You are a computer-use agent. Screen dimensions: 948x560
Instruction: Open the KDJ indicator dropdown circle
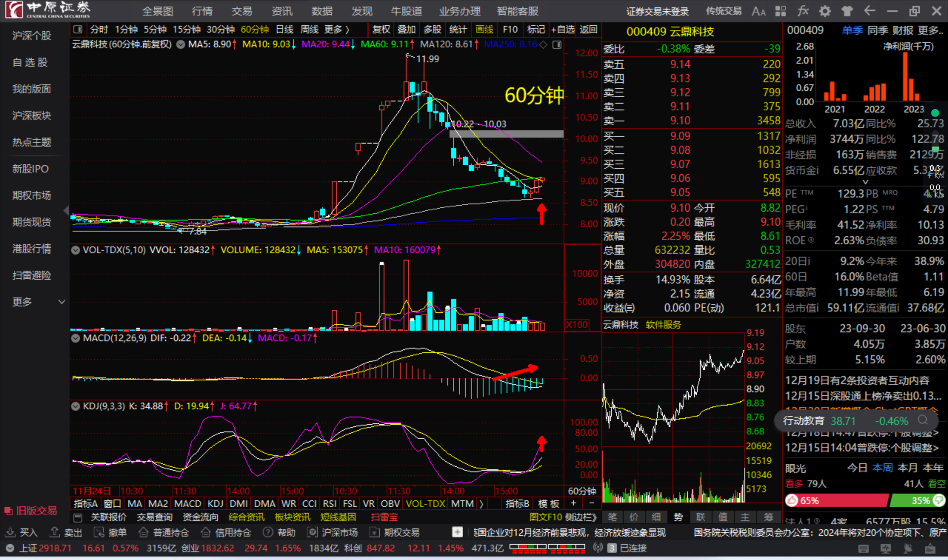click(76, 407)
